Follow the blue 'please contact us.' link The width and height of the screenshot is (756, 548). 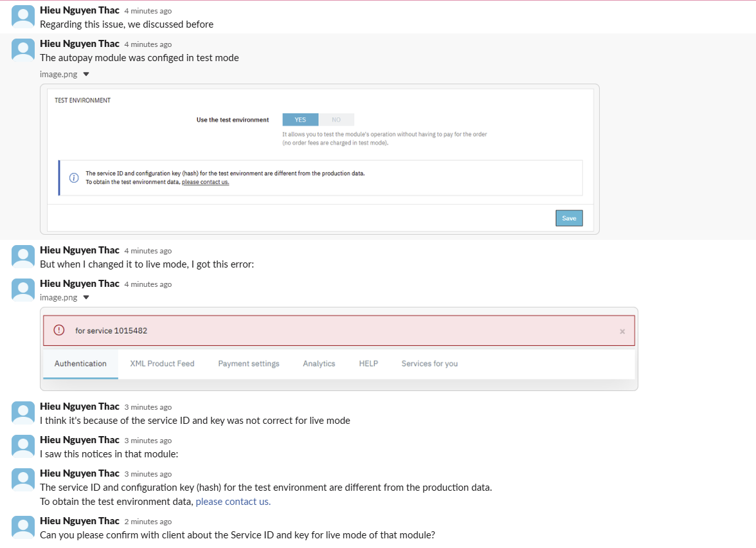[x=233, y=502]
